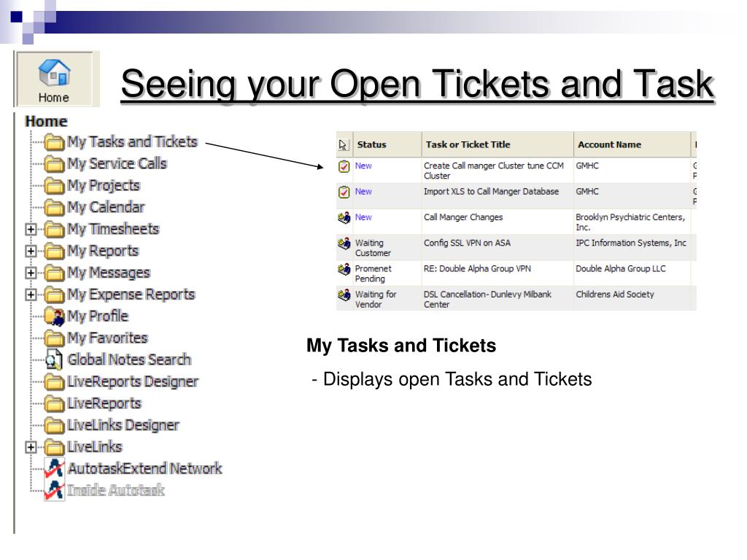Expand the My Messages tree node
The image size is (747, 560).
(31, 273)
